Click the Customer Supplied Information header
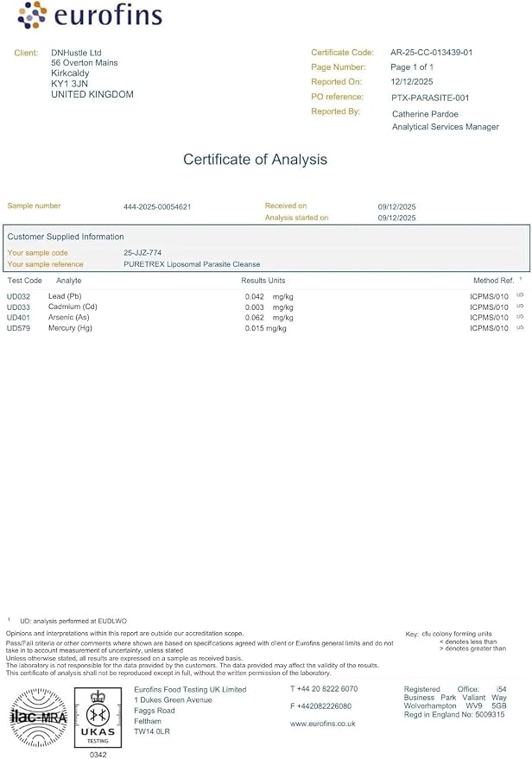 coord(66,237)
